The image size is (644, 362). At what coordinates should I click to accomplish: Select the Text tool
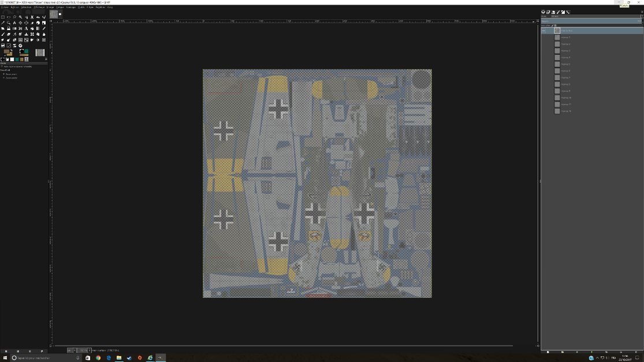(27, 28)
